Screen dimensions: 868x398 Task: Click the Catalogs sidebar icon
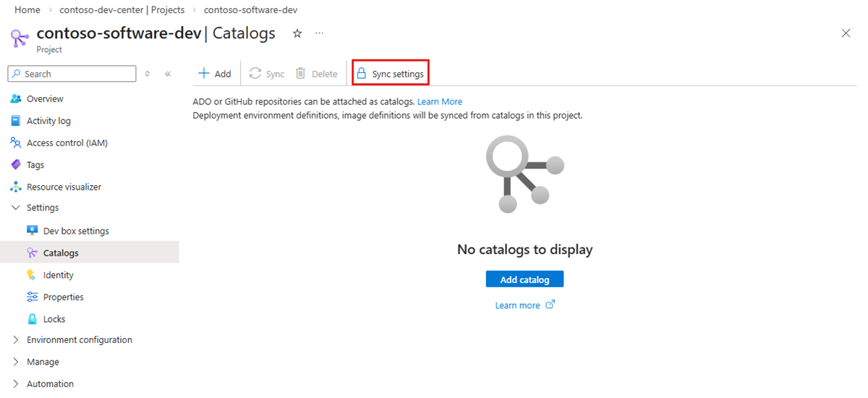coord(33,253)
